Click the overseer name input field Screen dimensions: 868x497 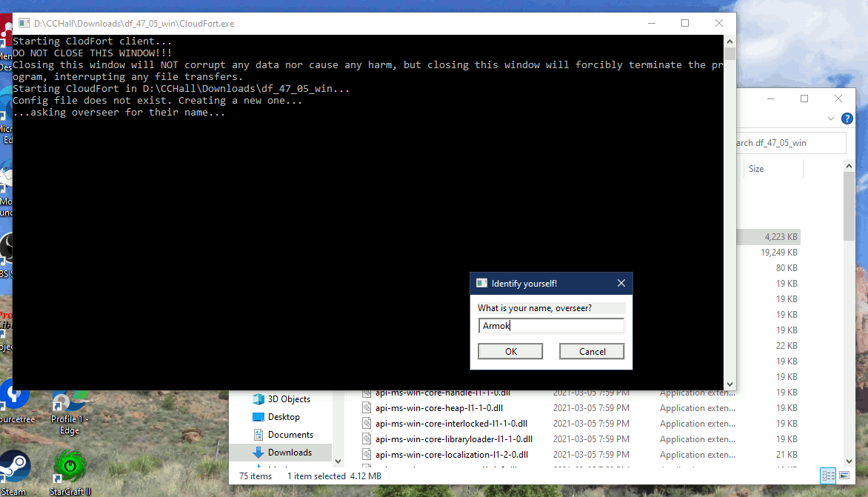pyautogui.click(x=551, y=325)
